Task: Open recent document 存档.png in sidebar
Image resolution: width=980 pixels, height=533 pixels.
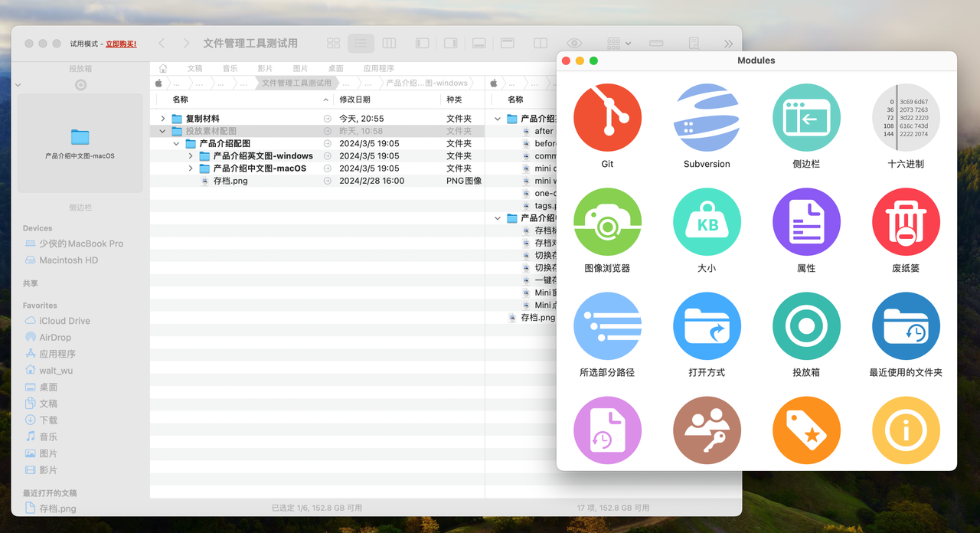Action: [57, 508]
